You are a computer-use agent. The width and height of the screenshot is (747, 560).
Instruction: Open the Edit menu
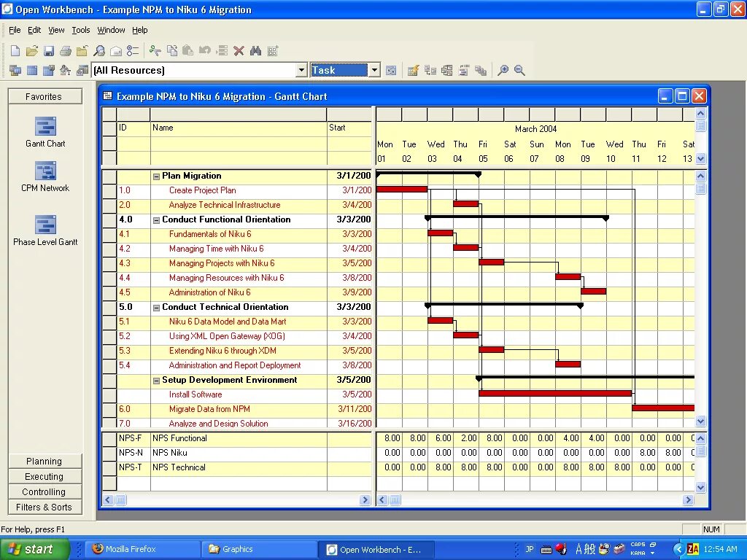[34, 30]
